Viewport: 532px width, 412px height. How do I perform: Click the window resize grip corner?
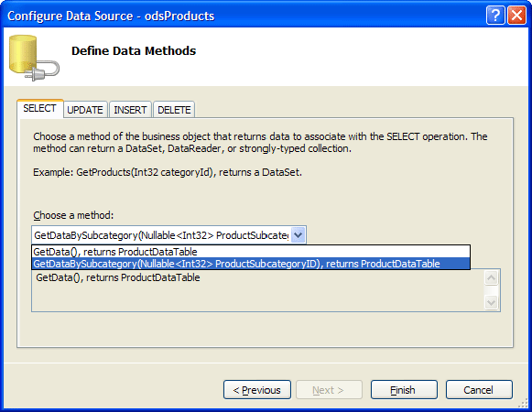[523, 403]
